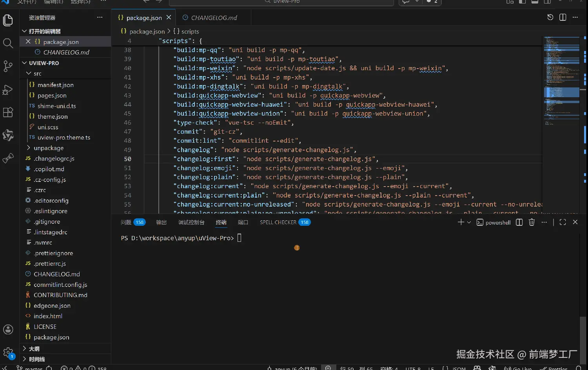This screenshot has height=370, width=588.
Task: Open Run and Debug view
Action: (8, 90)
